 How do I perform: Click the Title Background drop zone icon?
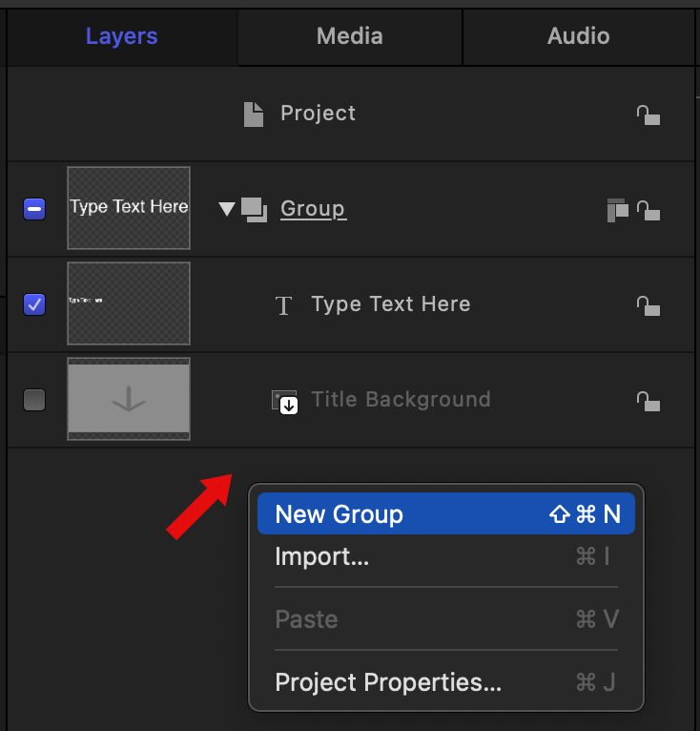[x=285, y=401]
